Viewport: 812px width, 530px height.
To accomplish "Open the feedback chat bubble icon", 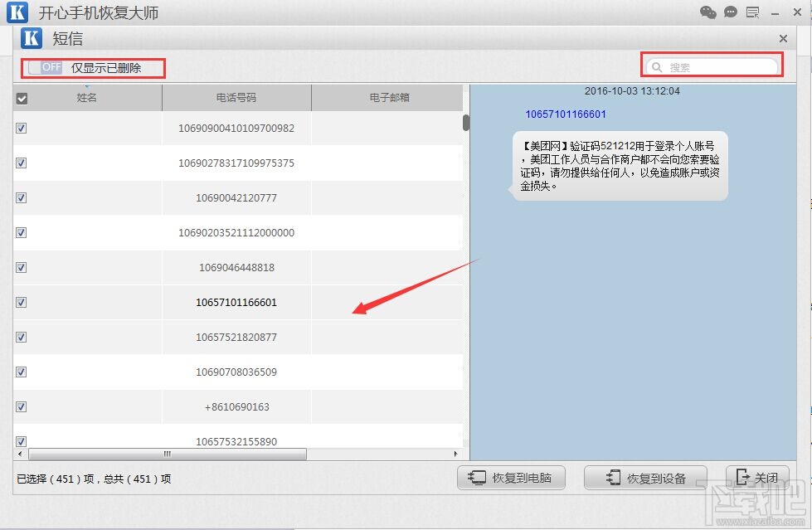I will tap(731, 12).
